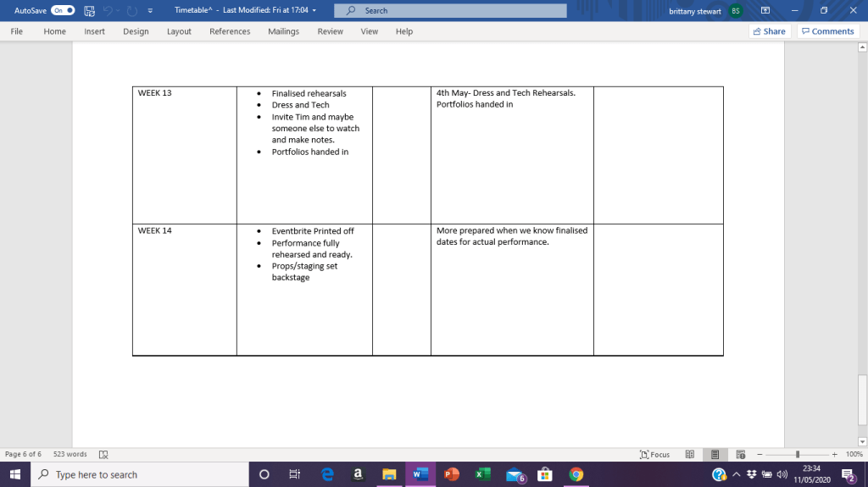Click the zoom slider handle
This screenshot has width=868, height=487.
pyautogui.click(x=798, y=454)
